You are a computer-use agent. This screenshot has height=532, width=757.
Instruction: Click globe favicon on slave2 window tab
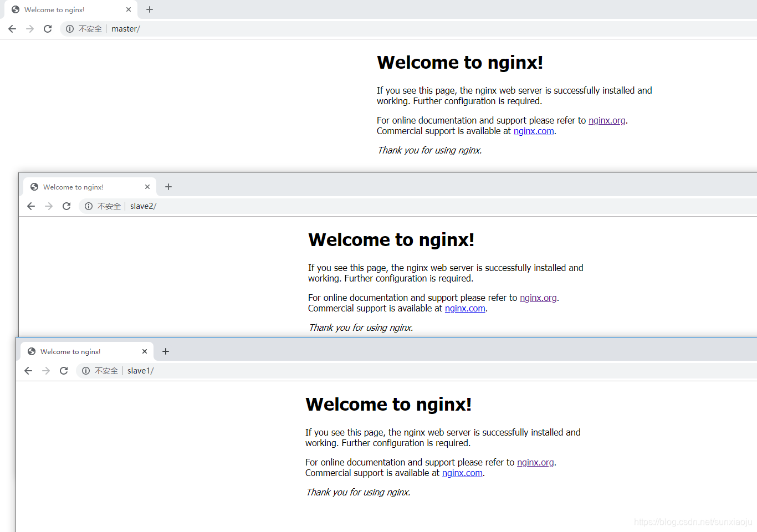tap(34, 187)
